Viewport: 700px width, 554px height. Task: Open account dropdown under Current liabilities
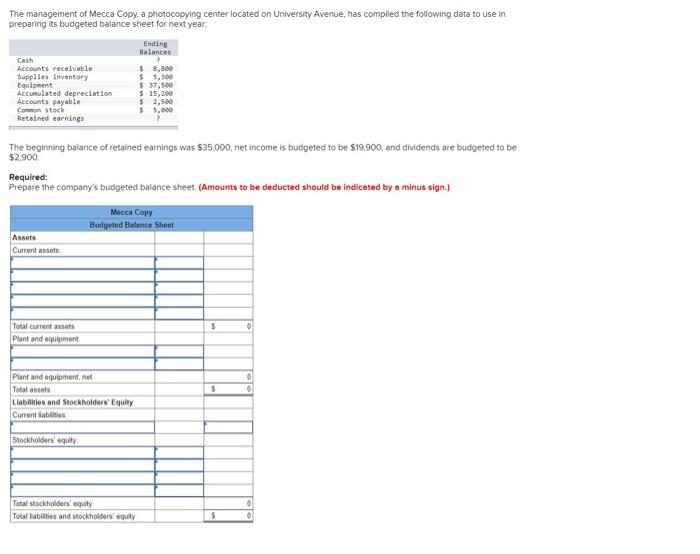tap(83, 427)
